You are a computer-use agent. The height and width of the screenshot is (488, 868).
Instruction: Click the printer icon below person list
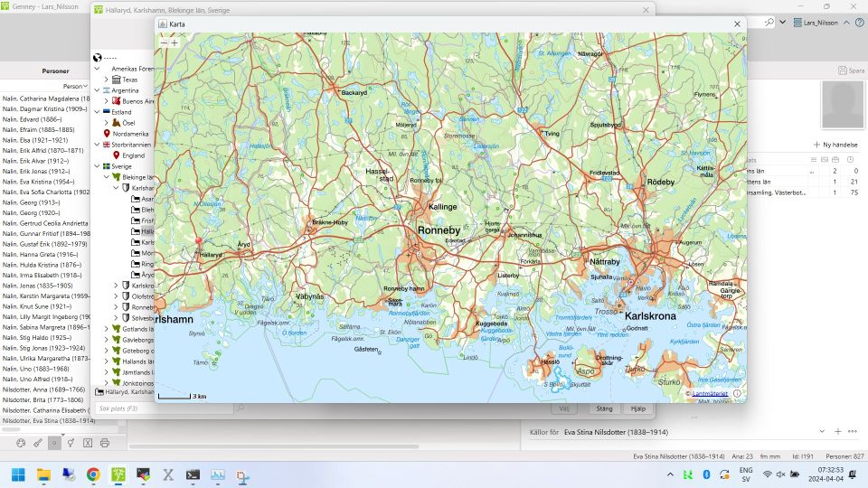pos(105,443)
